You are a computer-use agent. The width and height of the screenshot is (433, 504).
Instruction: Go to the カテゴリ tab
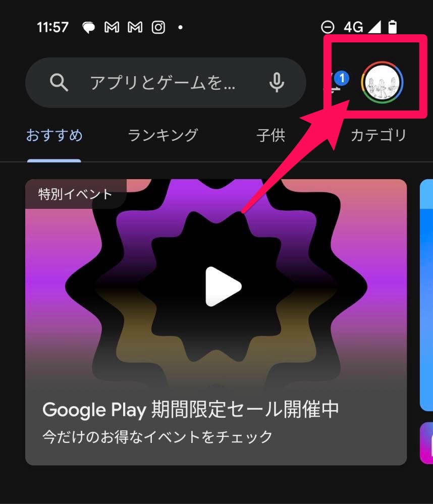pos(378,135)
